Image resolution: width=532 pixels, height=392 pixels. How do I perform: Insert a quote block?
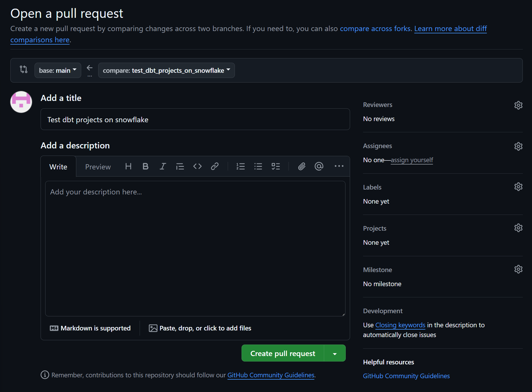point(180,166)
